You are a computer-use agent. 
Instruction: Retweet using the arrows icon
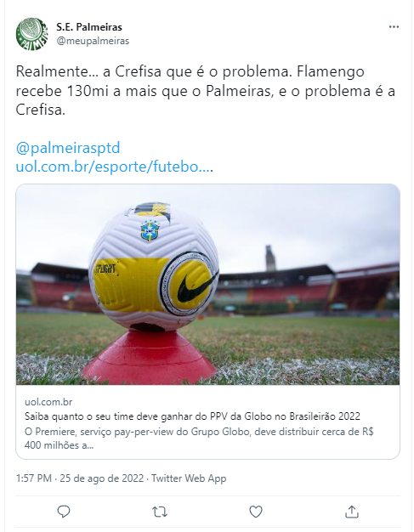160,512
